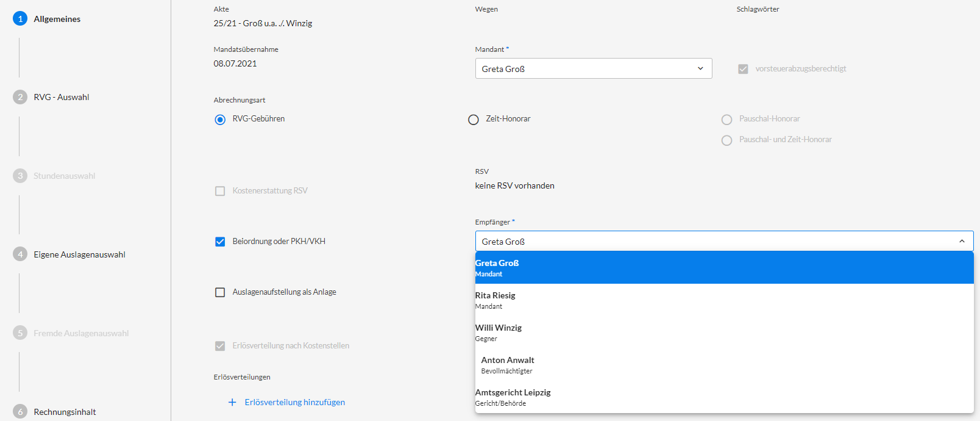Viewport: 980px width, 421px height.
Task: Open step 6 Rechnungsinhalt
Action: tap(55, 412)
